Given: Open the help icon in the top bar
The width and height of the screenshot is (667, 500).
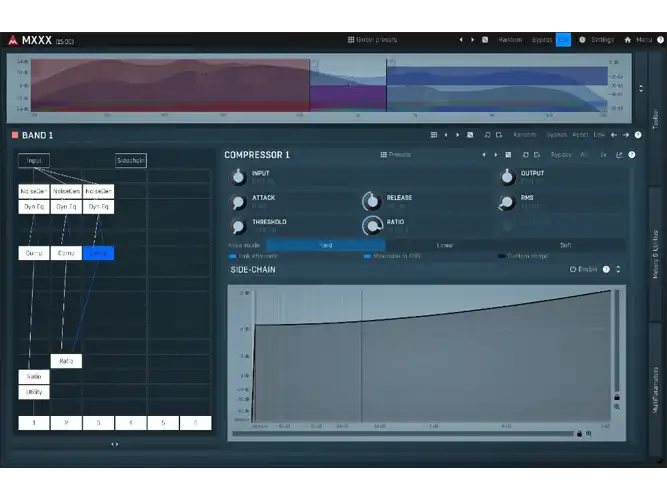Looking at the screenshot, I should coord(660,40).
